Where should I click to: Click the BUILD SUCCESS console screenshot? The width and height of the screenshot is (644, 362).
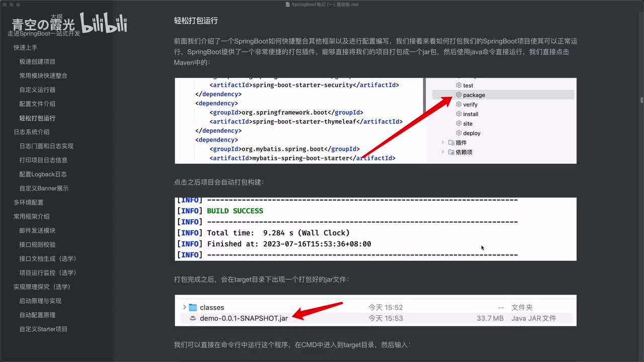[375, 229]
